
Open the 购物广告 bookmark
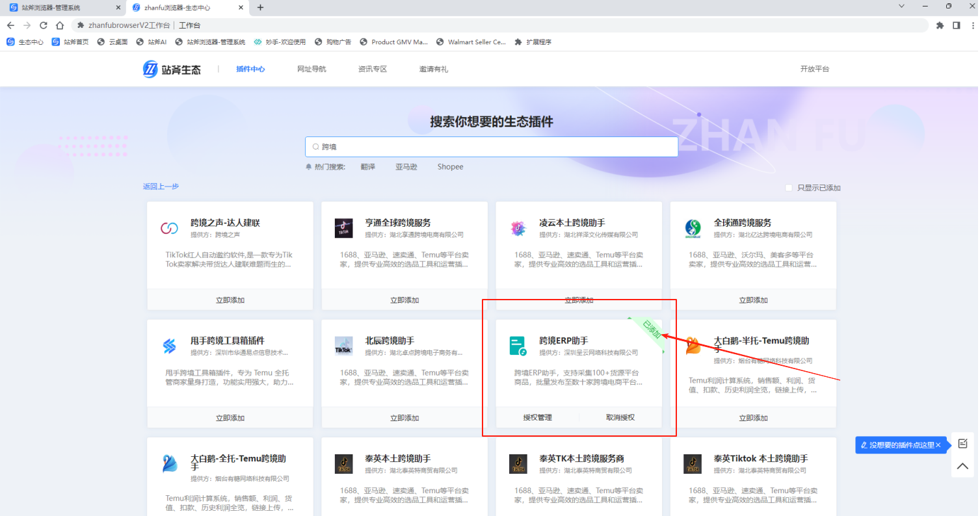333,42
